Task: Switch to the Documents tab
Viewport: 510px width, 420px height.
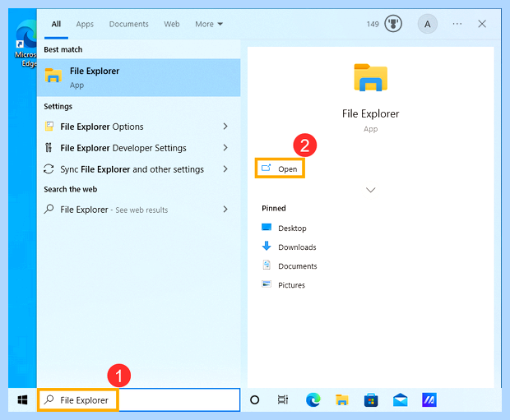Action: pos(129,24)
